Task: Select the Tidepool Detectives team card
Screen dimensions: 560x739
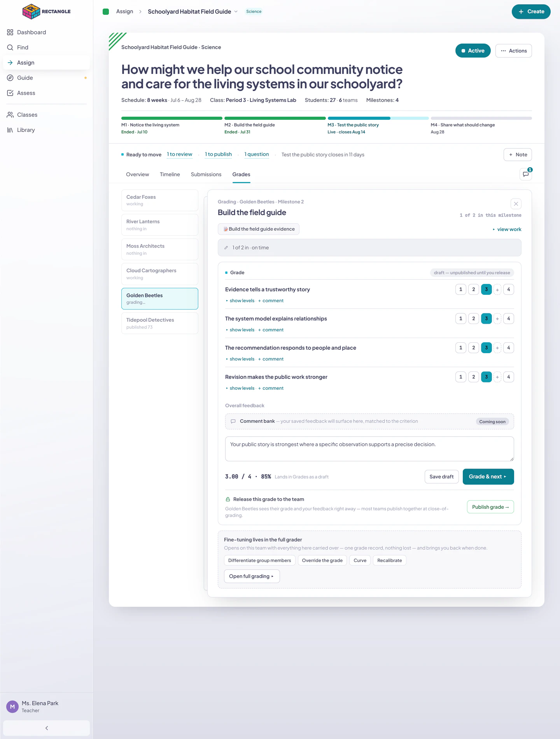Action: (x=160, y=323)
